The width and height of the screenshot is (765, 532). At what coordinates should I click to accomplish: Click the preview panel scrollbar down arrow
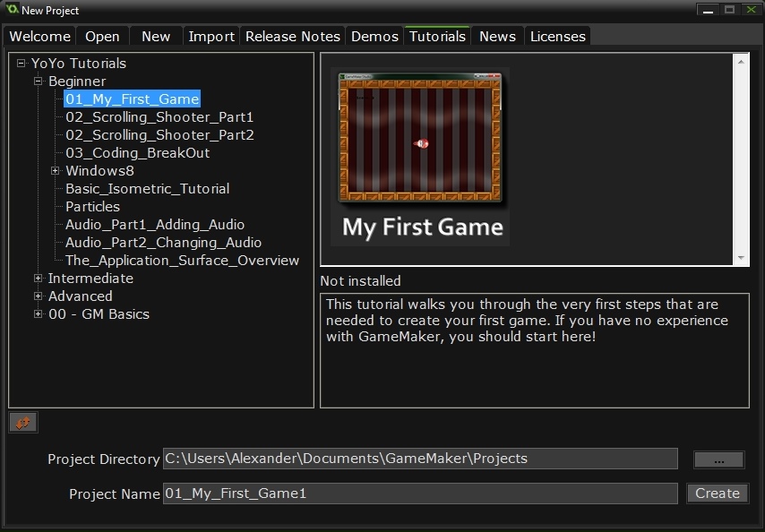pyautogui.click(x=741, y=258)
